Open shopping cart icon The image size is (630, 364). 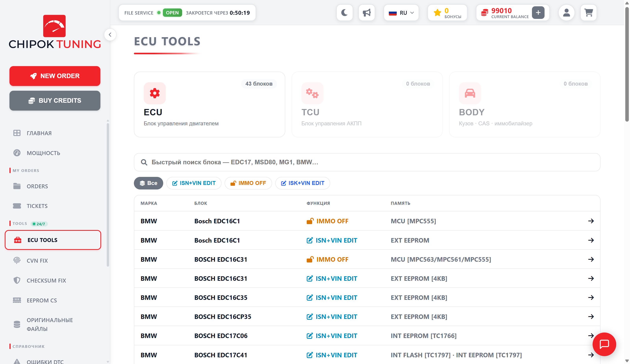pyautogui.click(x=588, y=12)
